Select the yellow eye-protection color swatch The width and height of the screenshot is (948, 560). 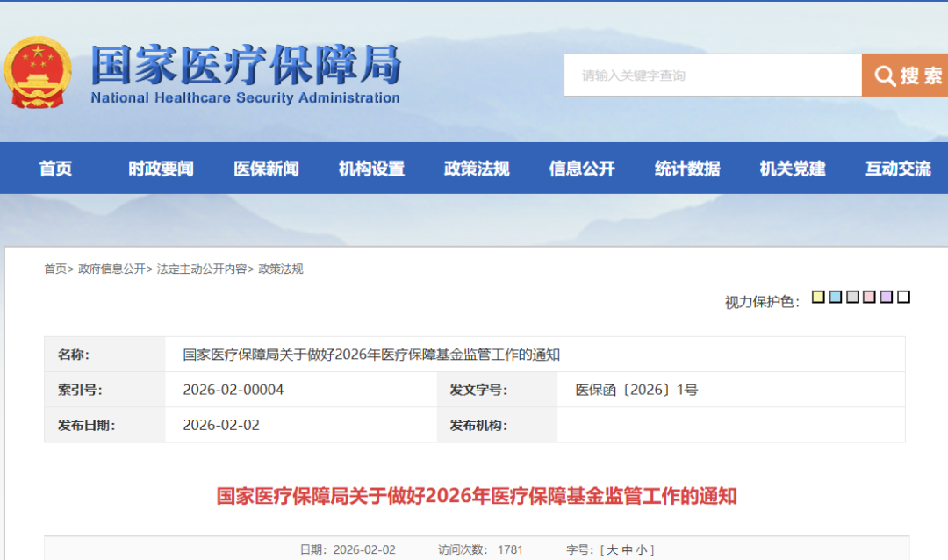[x=818, y=297]
